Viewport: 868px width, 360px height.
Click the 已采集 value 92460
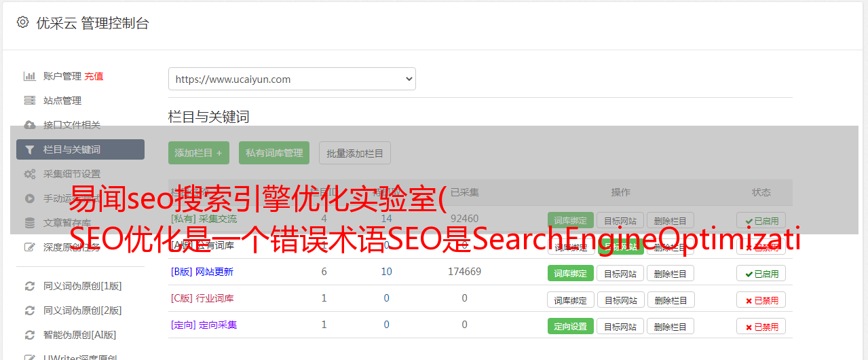pos(464,219)
